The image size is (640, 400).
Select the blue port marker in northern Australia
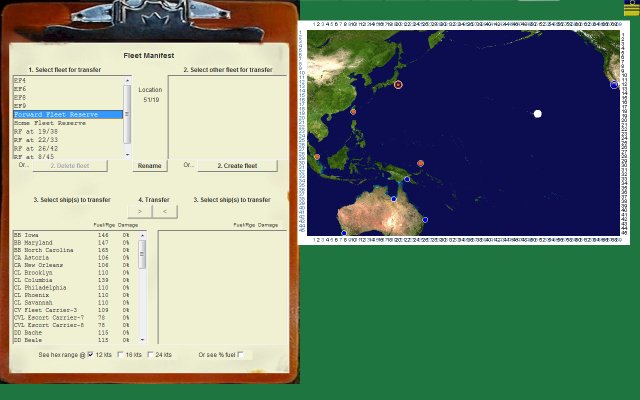(x=394, y=199)
